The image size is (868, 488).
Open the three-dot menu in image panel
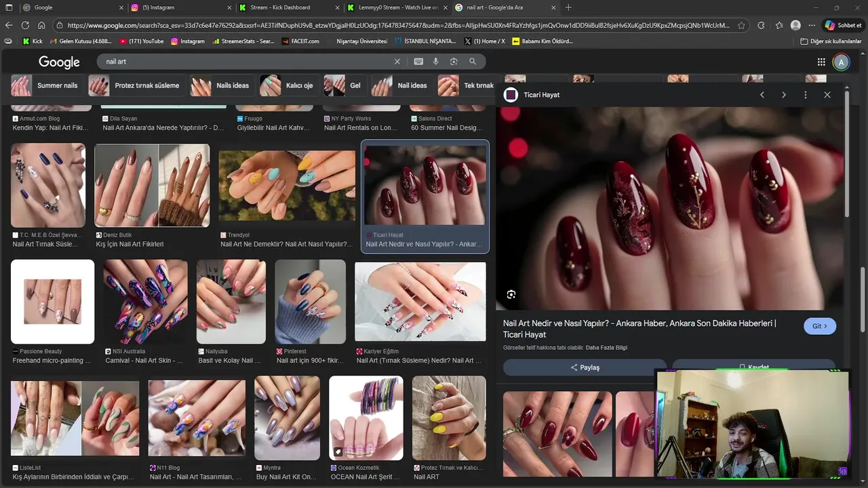click(x=806, y=95)
